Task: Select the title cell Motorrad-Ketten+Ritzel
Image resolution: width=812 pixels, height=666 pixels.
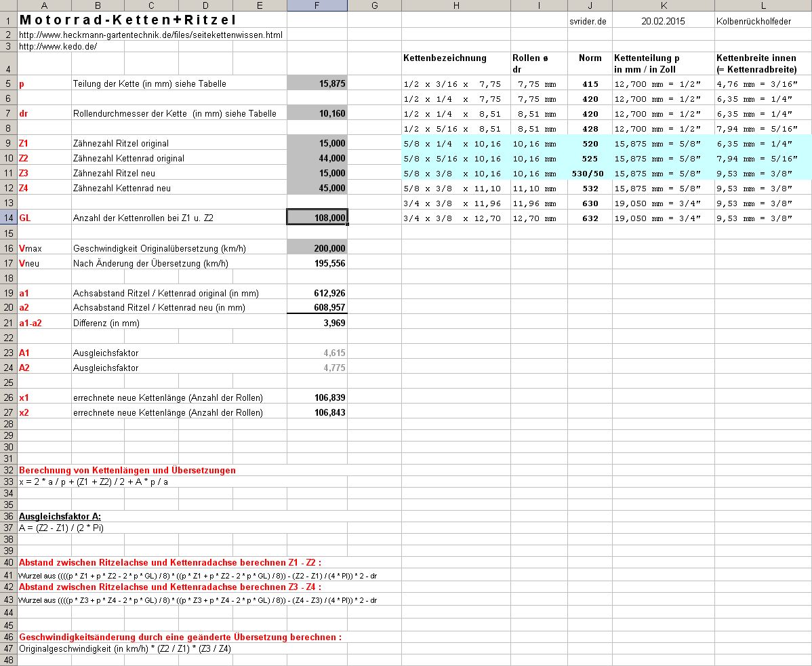Action: (128, 20)
